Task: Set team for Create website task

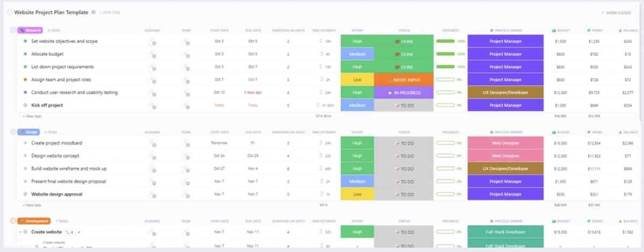Action: [186, 232]
